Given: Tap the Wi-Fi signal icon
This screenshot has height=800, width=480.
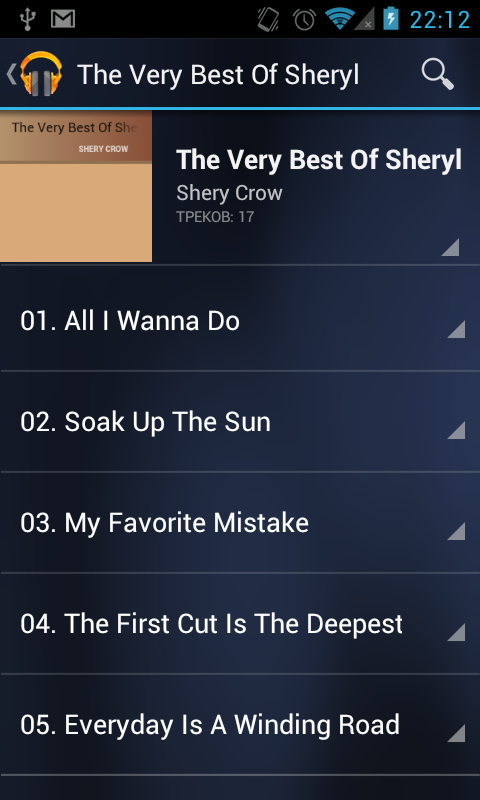Looking at the screenshot, I should click(339, 19).
